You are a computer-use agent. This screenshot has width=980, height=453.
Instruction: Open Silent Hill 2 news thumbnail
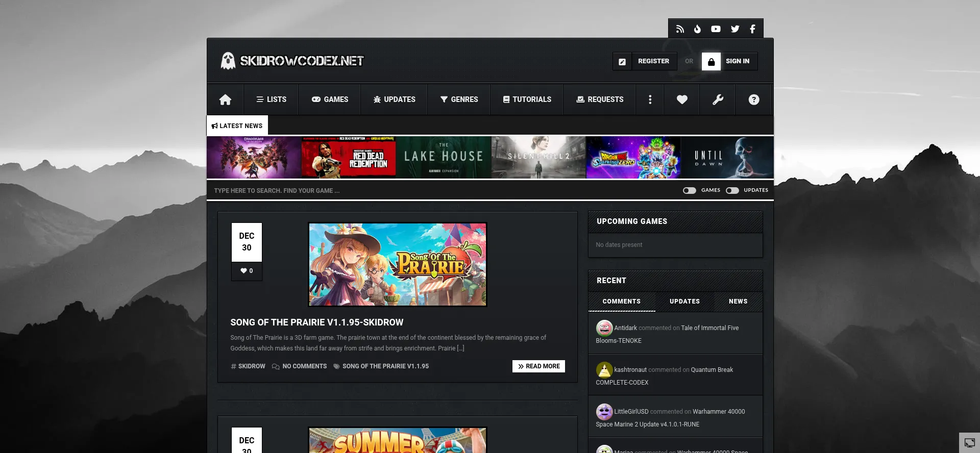coord(538,157)
